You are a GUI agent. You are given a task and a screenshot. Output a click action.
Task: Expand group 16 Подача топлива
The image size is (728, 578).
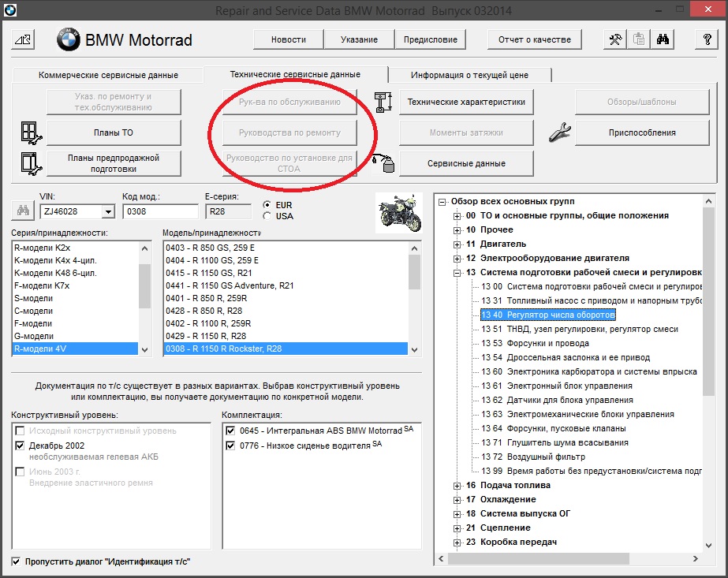tap(457, 486)
